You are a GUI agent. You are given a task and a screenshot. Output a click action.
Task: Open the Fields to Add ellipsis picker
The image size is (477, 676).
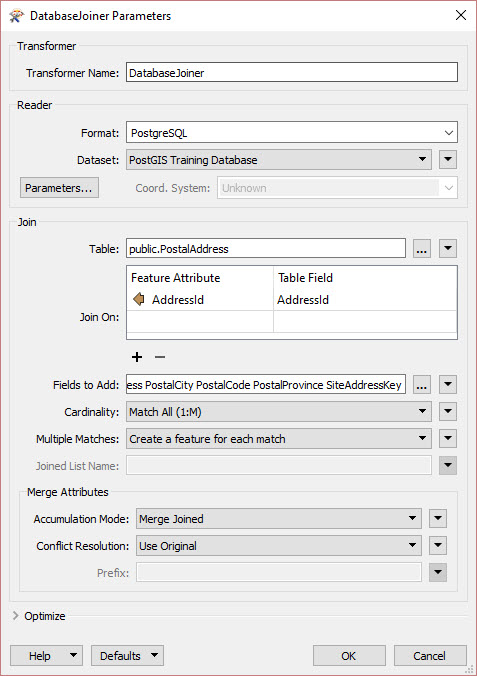[x=422, y=385]
